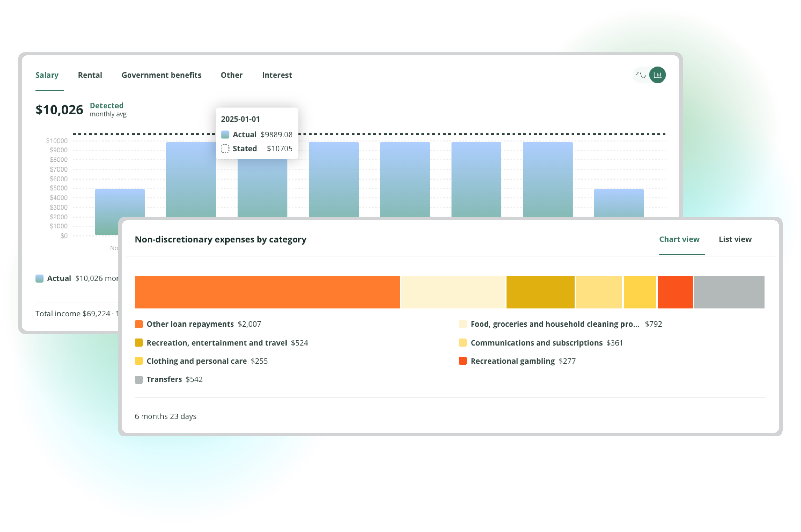Open the Salary income tab
801x532 pixels.
[x=47, y=75]
